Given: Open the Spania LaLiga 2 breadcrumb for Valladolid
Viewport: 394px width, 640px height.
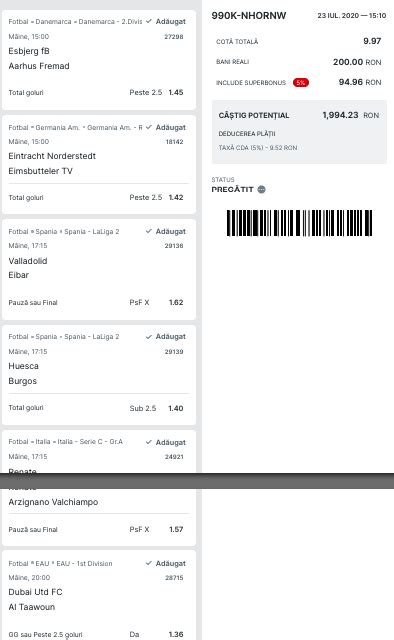Looking at the screenshot, I should pos(64,231).
